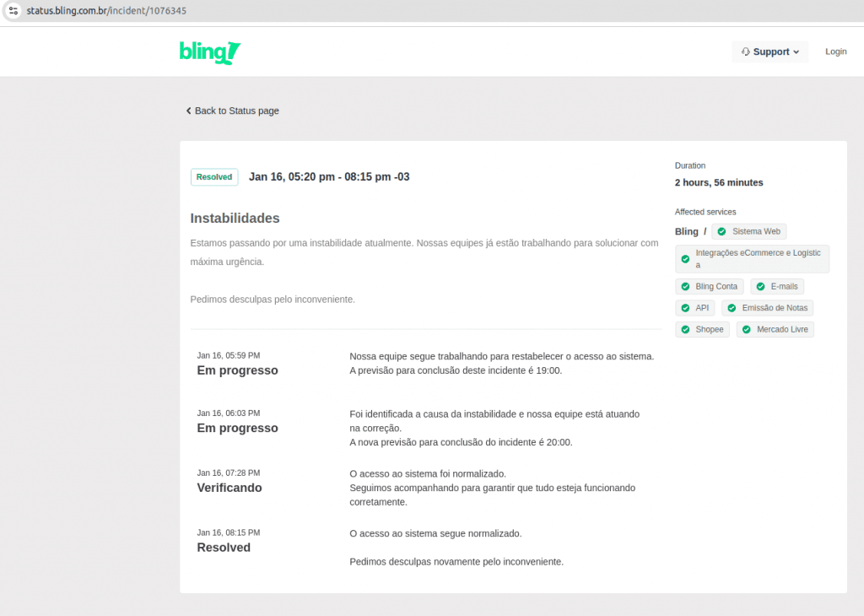The height and width of the screenshot is (616, 864).
Task: Click the site info icon in address bar
Action: pos(13,11)
